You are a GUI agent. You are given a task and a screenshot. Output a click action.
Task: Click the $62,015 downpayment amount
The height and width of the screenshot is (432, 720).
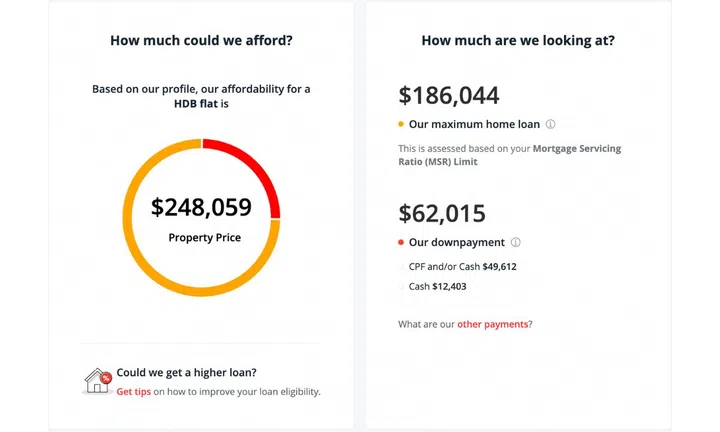click(x=442, y=214)
